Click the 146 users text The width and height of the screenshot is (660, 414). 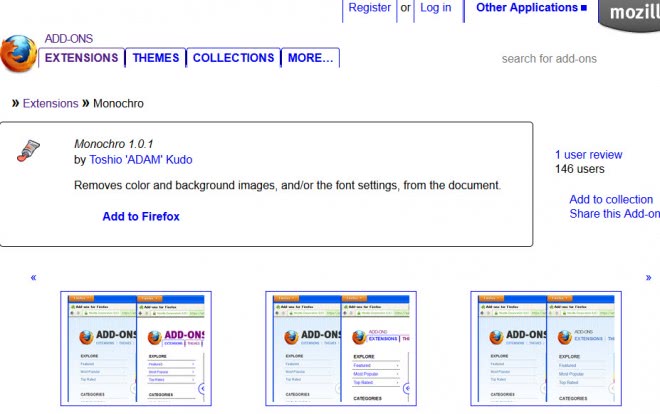click(580, 169)
